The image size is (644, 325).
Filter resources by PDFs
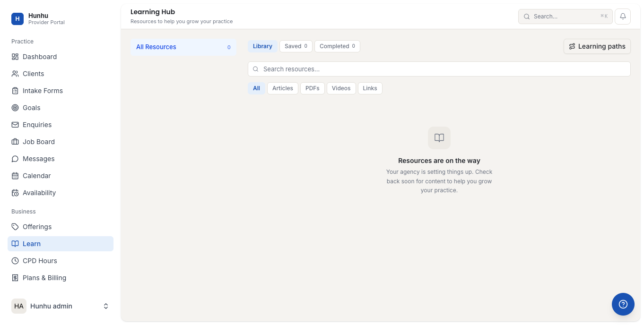point(313,88)
